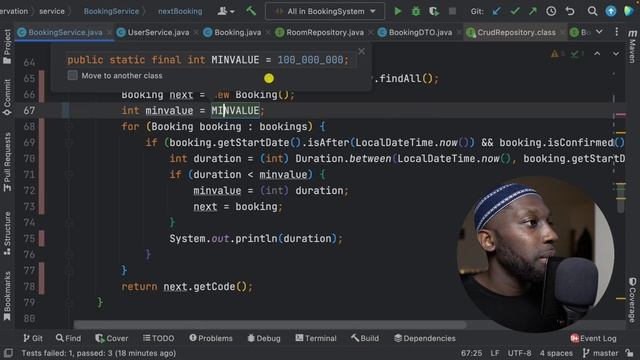Image resolution: width=640 pixels, height=360 pixels.
Task: Run with coverage shield icon
Action: tap(433, 11)
